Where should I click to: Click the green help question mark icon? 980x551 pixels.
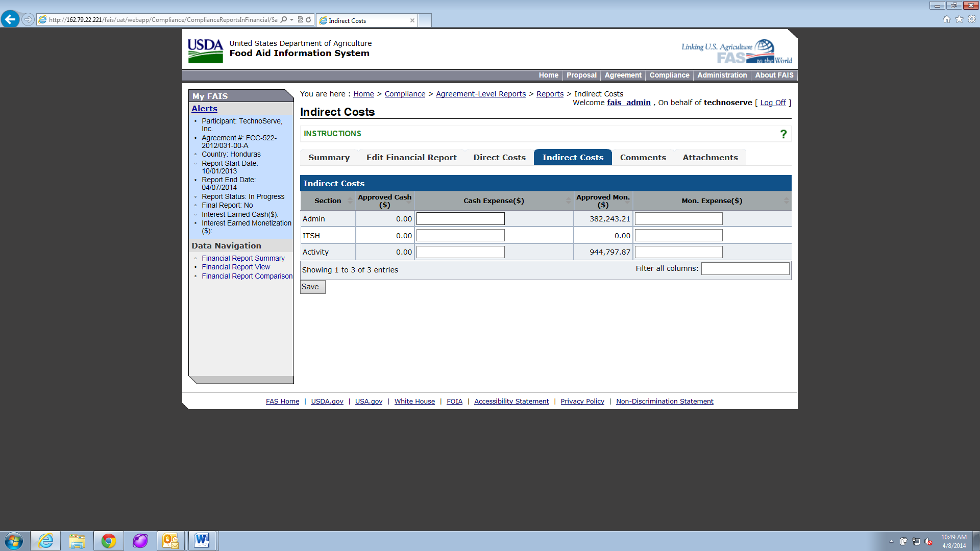coord(783,134)
